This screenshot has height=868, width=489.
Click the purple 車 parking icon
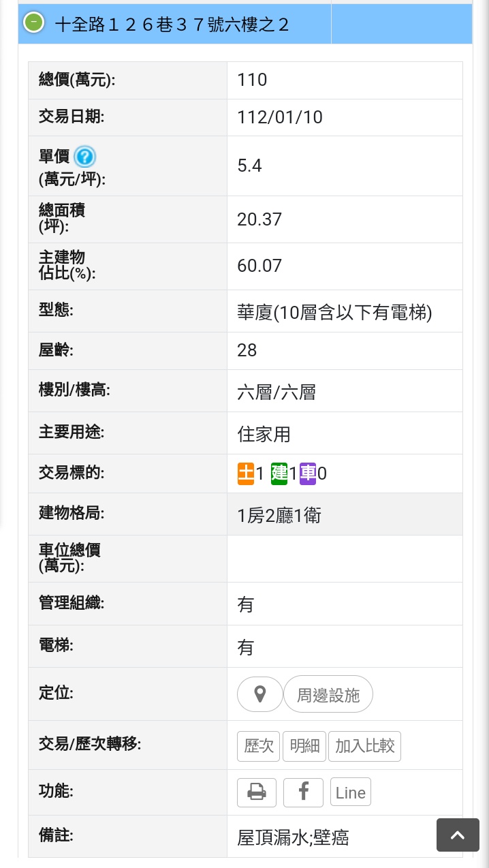[308, 474]
